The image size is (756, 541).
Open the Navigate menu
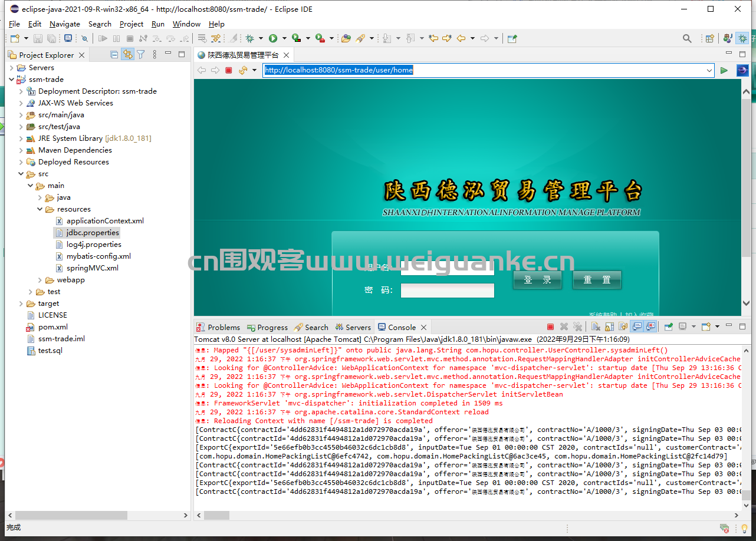click(x=65, y=24)
